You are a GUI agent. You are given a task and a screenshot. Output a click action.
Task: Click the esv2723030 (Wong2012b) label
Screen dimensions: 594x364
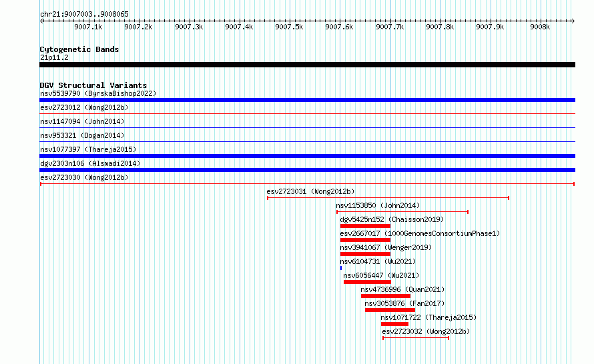pos(84,177)
